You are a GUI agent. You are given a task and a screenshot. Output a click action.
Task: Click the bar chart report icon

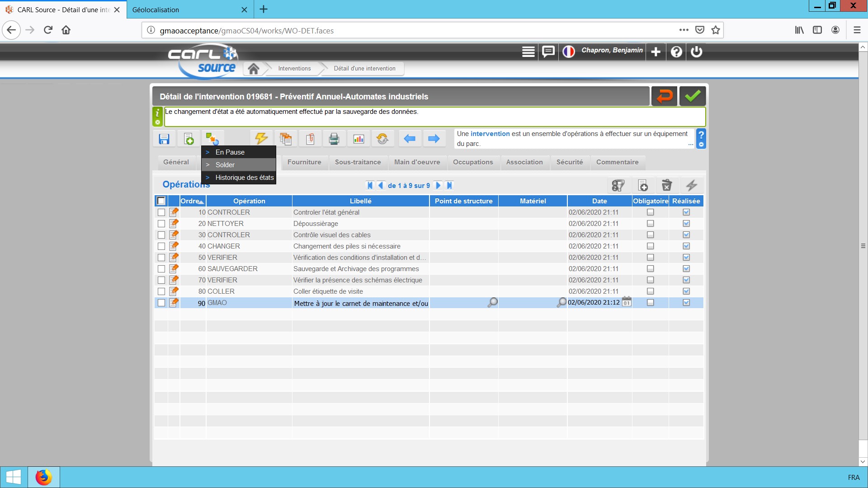point(359,139)
